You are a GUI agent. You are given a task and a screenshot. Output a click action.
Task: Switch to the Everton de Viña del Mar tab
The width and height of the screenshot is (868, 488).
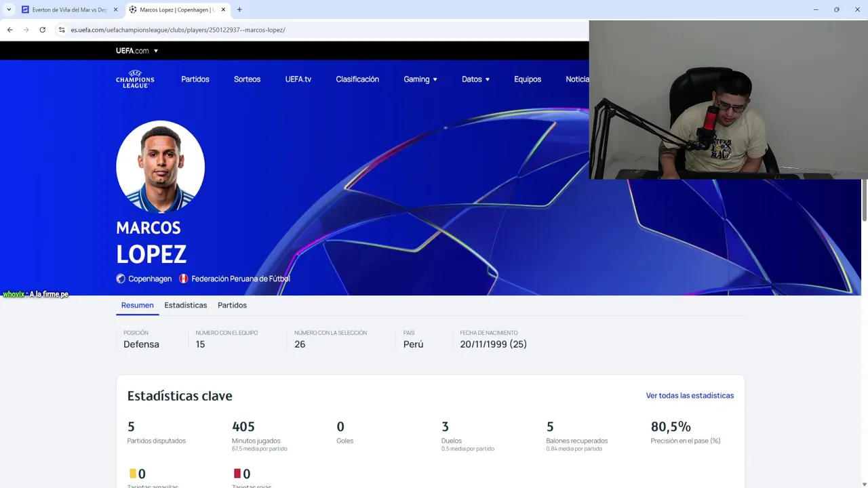tap(70, 9)
